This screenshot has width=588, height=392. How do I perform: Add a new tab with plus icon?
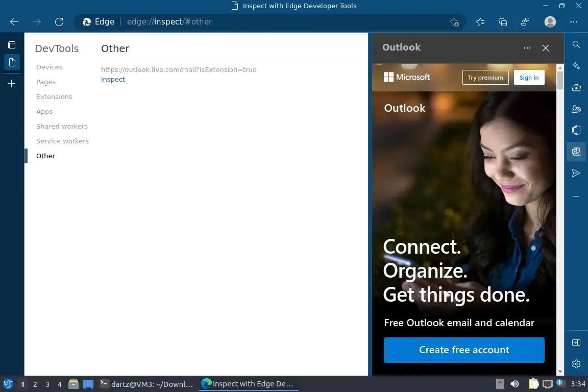[12, 83]
